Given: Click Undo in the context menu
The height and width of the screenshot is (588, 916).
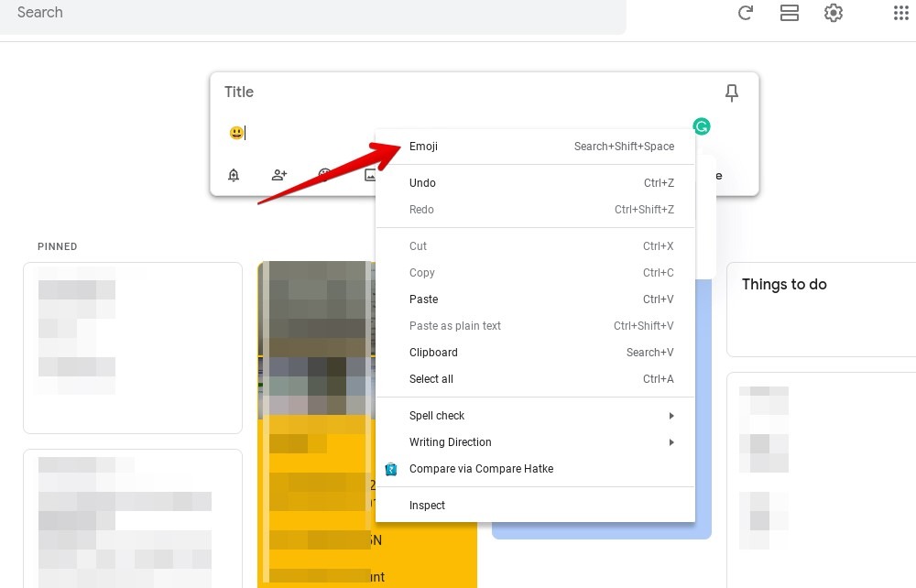Looking at the screenshot, I should click(422, 182).
